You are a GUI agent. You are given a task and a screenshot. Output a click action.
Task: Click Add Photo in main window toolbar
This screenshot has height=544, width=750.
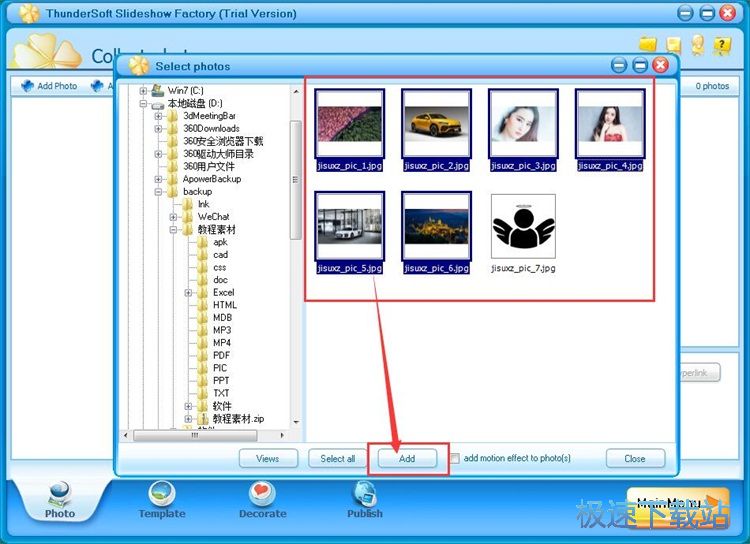49,86
